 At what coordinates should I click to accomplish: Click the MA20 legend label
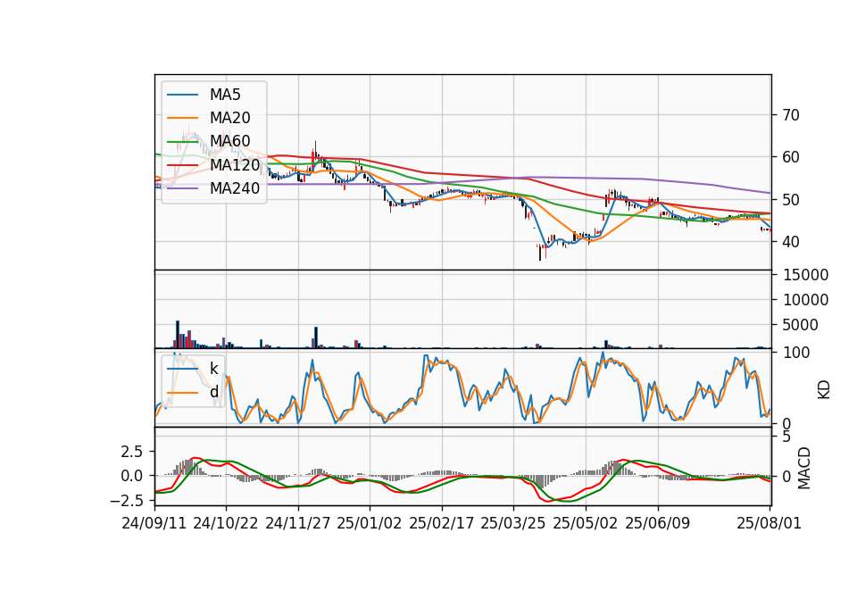click(x=229, y=118)
